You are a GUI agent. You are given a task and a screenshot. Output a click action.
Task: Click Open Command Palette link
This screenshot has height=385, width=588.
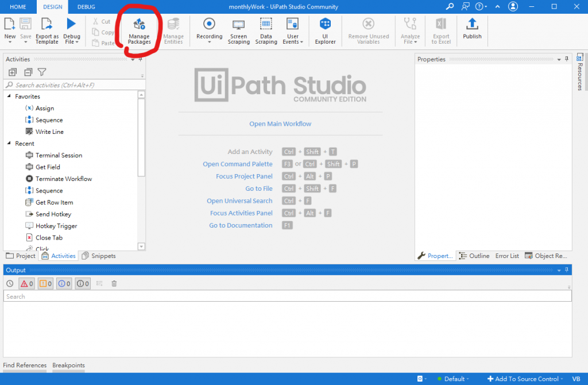[237, 164]
